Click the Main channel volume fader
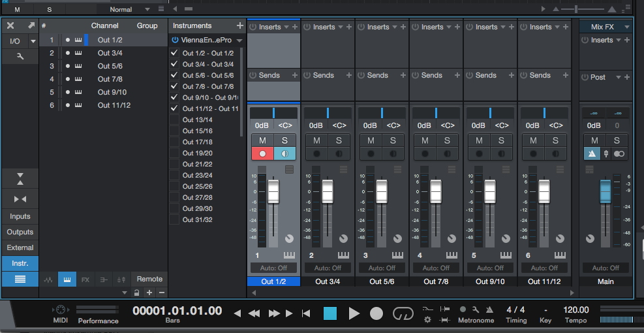 click(x=606, y=191)
